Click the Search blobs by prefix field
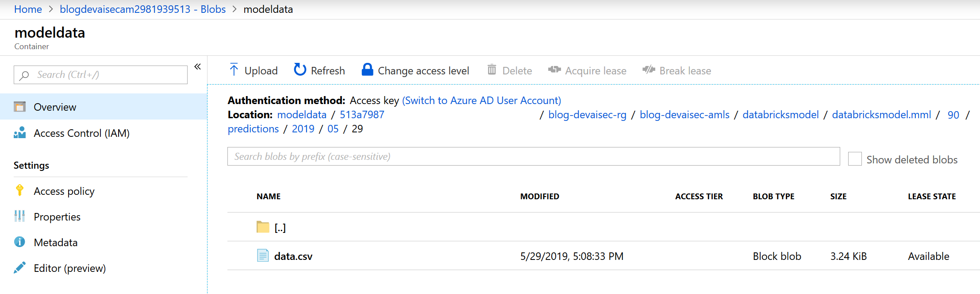This screenshot has width=980, height=294. tap(533, 156)
